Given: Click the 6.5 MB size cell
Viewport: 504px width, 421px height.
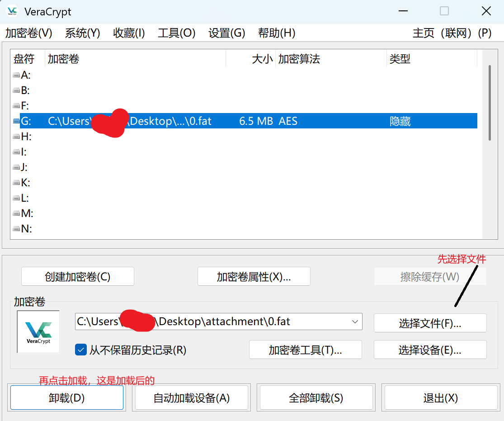Looking at the screenshot, I should 256,121.
